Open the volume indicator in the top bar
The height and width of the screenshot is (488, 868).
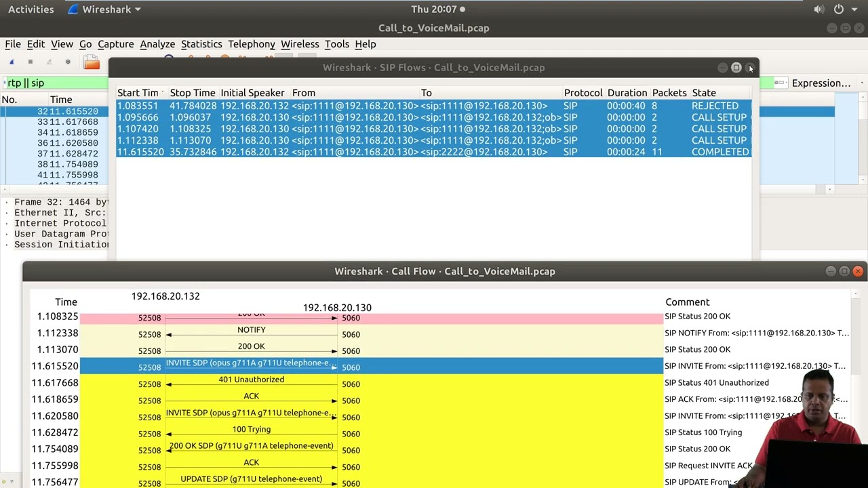click(x=818, y=9)
